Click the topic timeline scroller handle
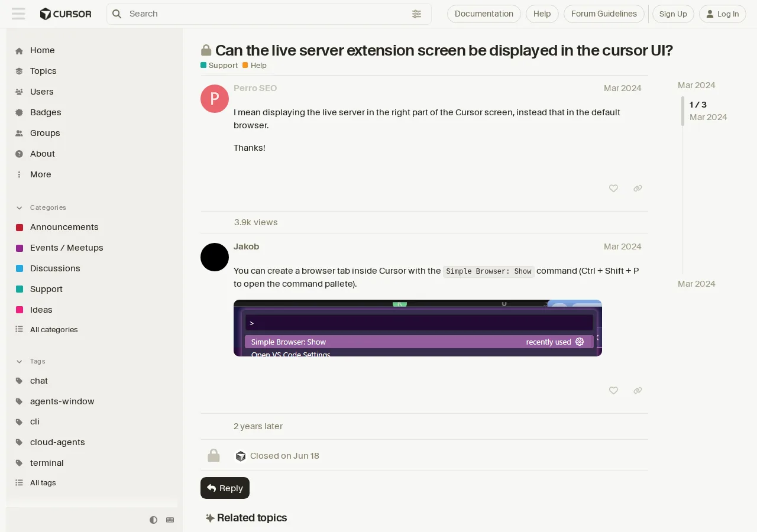The height and width of the screenshot is (532, 757). (682, 111)
